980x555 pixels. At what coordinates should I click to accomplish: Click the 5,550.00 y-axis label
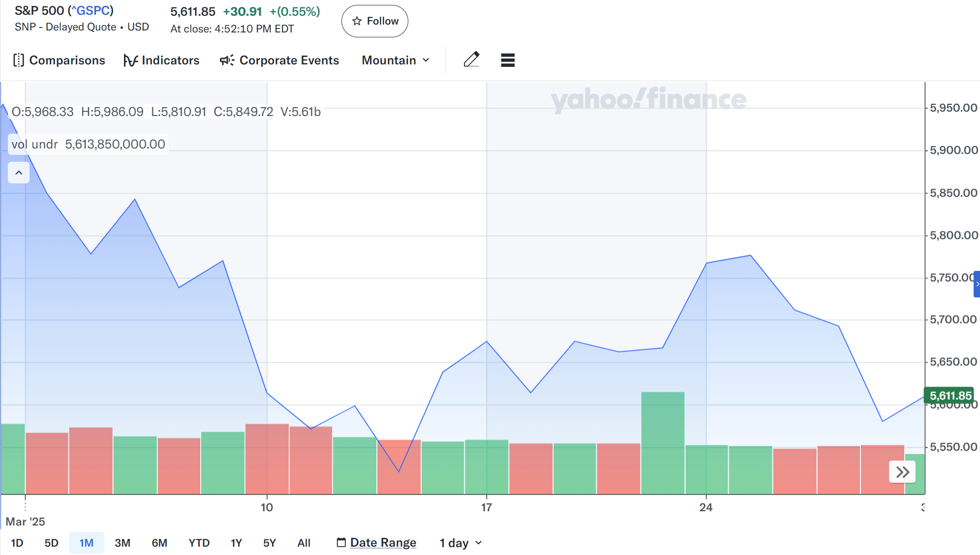click(x=953, y=447)
